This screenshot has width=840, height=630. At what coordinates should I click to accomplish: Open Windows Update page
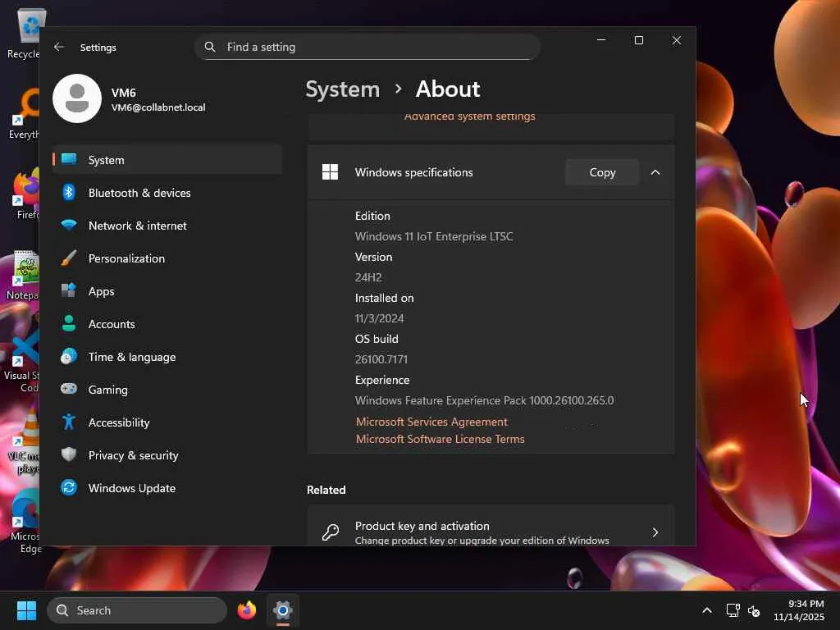pyautogui.click(x=167, y=488)
